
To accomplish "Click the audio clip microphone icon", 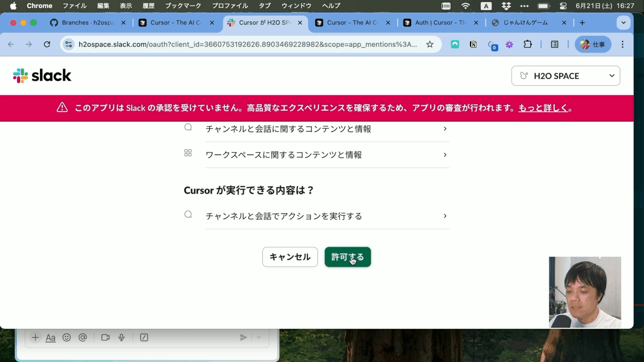I will coord(122,337).
